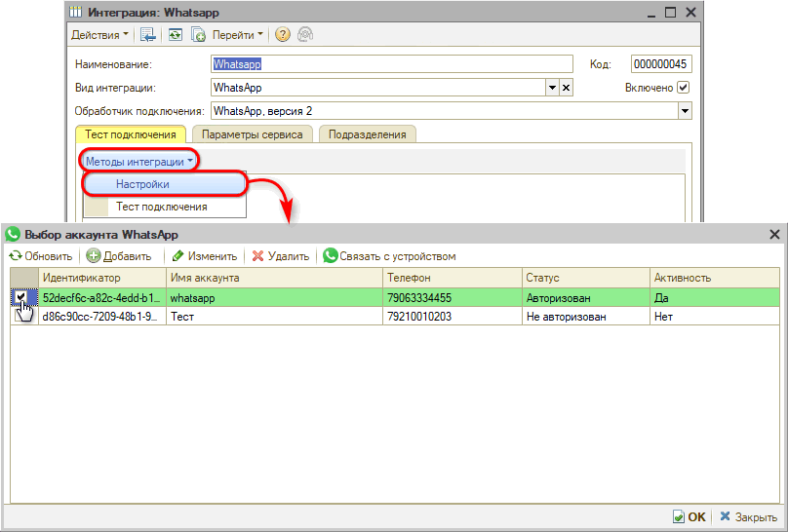Select Тест подключения in the dropdown menu

click(x=161, y=207)
